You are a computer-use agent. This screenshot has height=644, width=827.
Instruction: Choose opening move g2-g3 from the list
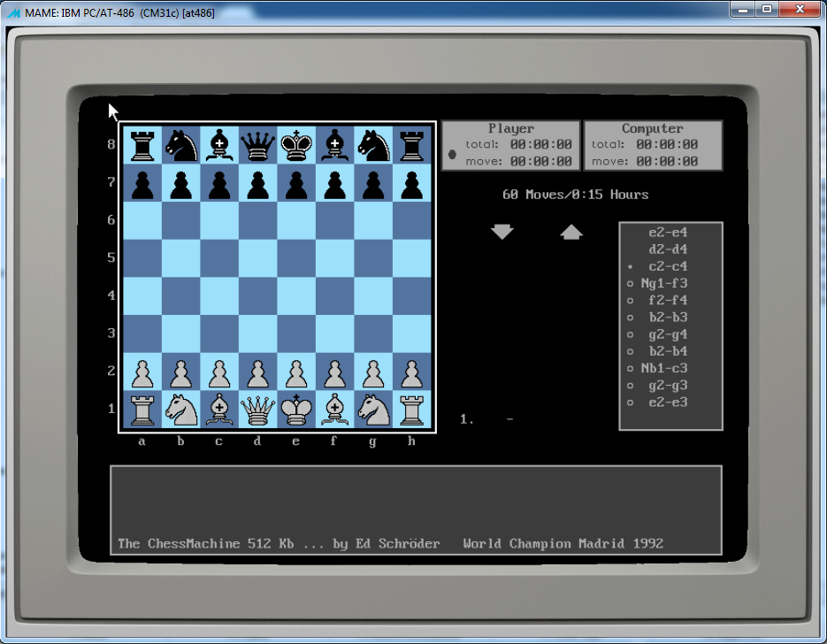coord(668,386)
